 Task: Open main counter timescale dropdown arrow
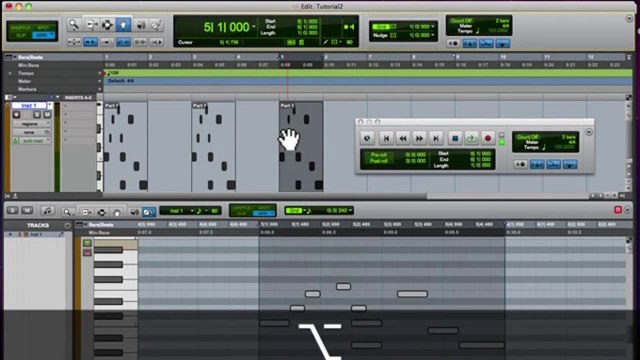pos(254,27)
